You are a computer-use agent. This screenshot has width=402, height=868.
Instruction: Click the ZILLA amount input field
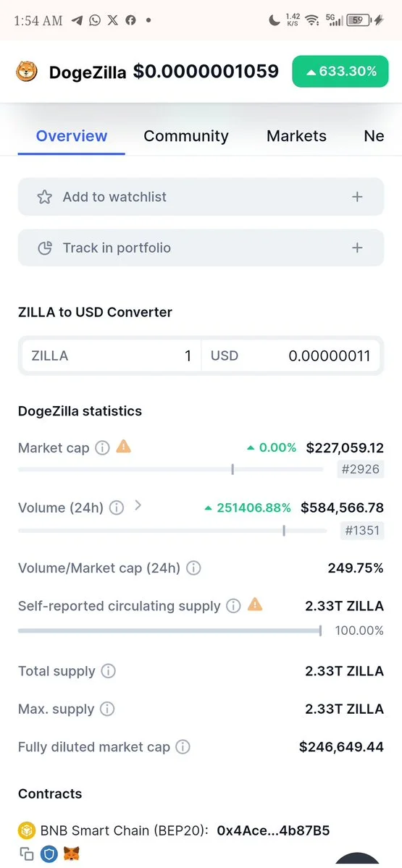pyautogui.click(x=111, y=355)
